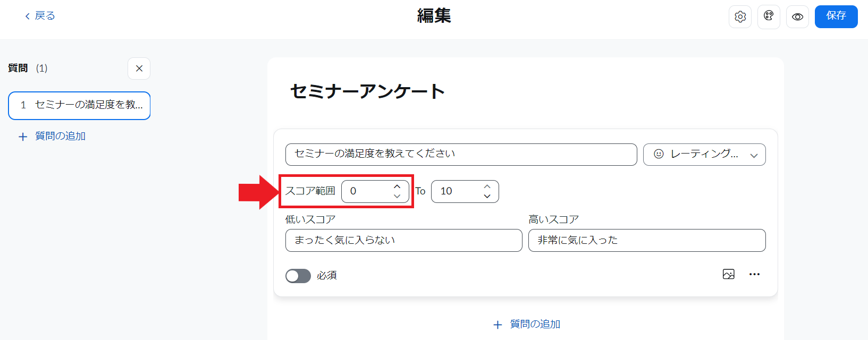The width and height of the screenshot is (868, 340).
Task: Edit high score label 非常に気に入った
Action: click(647, 240)
